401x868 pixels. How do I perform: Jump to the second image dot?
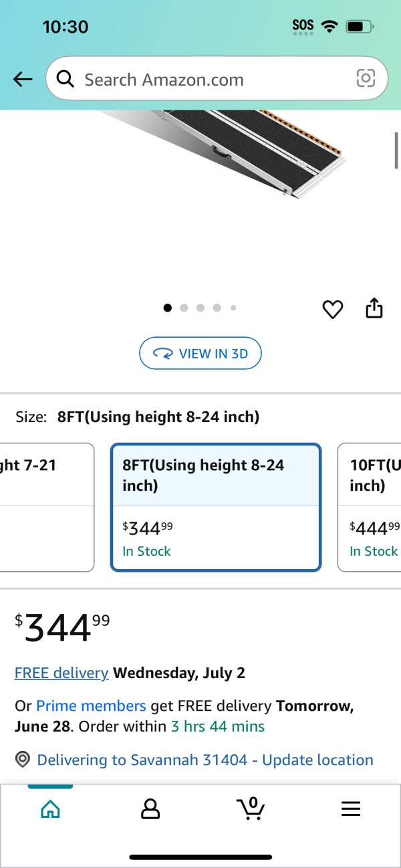(x=184, y=308)
